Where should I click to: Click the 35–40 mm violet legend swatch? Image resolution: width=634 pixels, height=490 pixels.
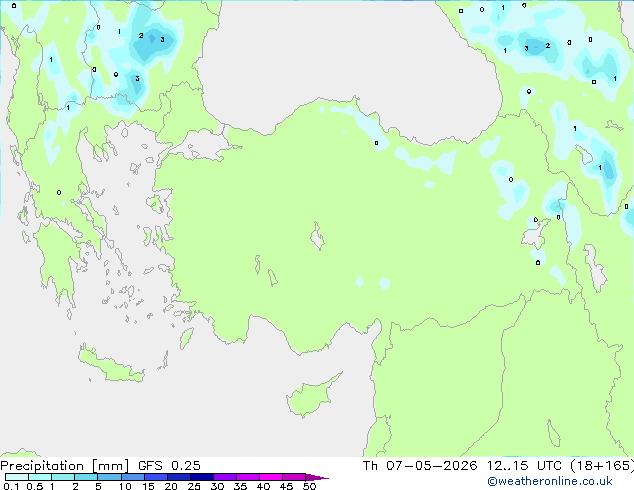point(248,477)
